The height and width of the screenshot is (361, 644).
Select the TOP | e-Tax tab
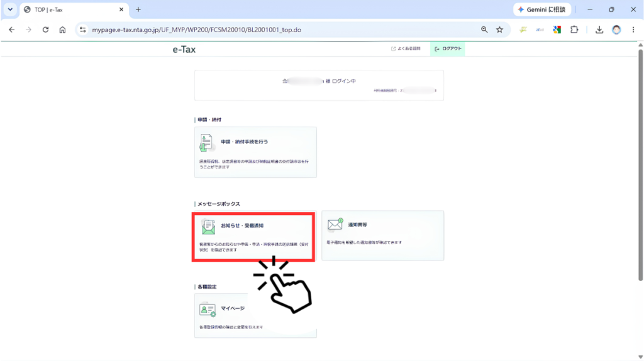(74, 9)
